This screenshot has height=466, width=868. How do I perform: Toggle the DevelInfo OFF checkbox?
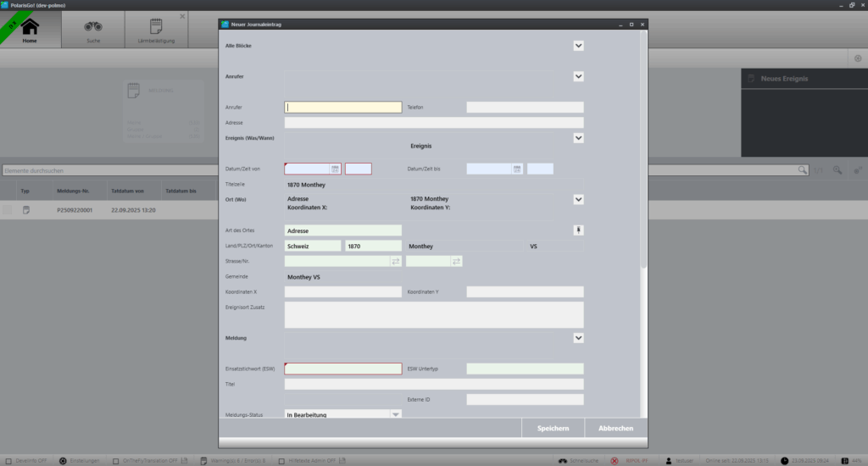point(8,460)
